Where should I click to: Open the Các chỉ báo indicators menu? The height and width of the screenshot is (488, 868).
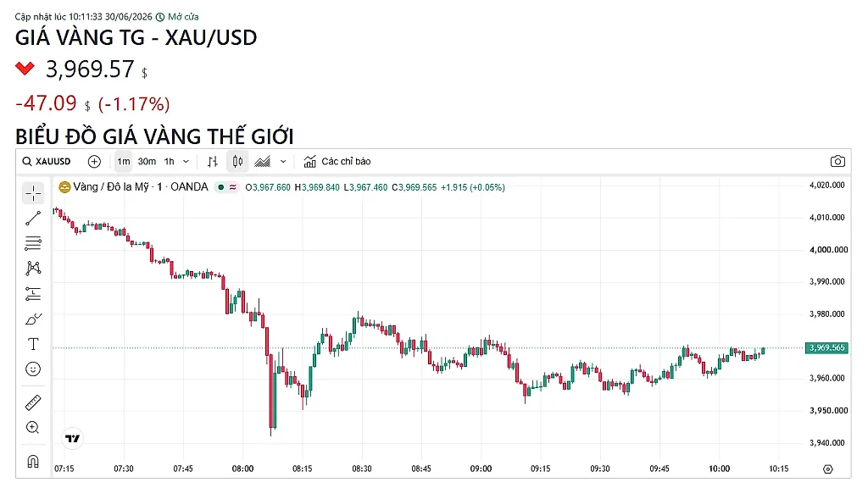point(337,161)
